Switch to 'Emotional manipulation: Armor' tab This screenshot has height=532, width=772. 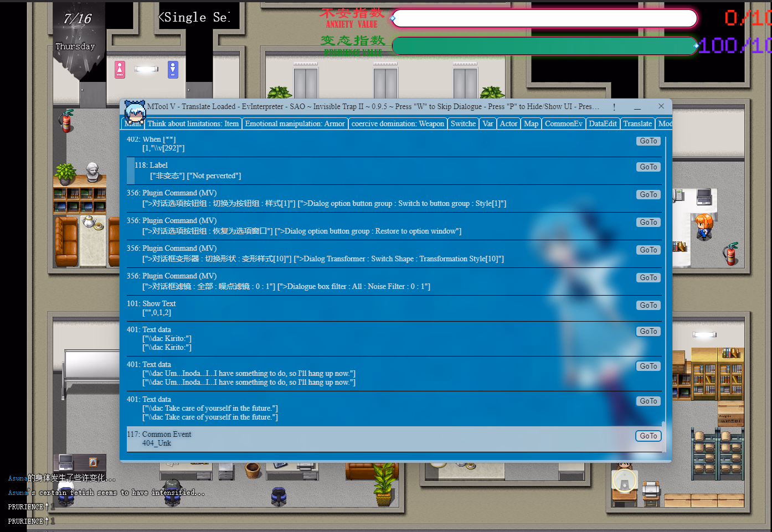tap(295, 124)
